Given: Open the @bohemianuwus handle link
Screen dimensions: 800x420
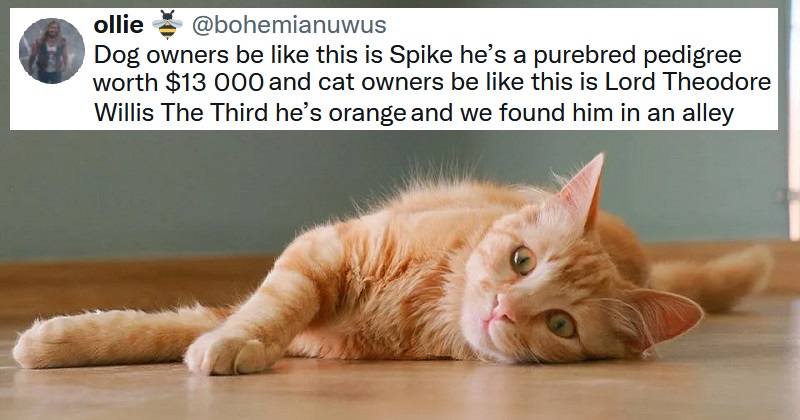Looking at the screenshot, I should (289, 25).
